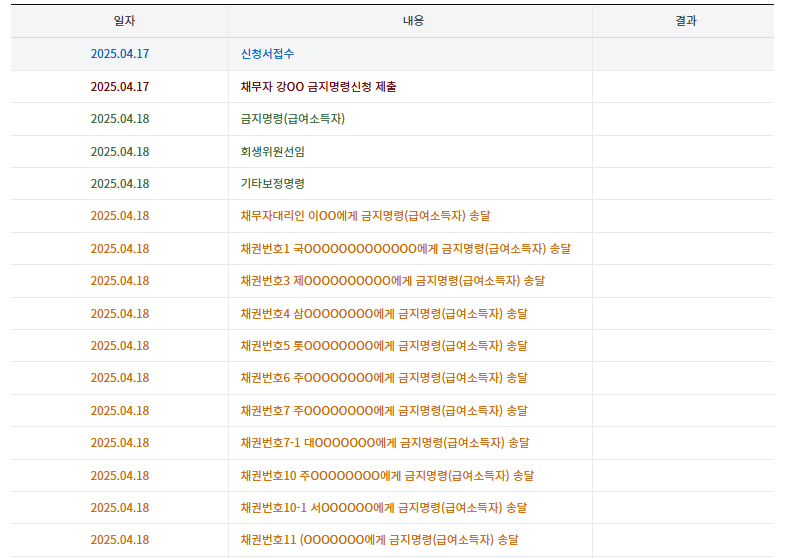
Task: Select the 신청서접수 entry
Action: point(267,54)
